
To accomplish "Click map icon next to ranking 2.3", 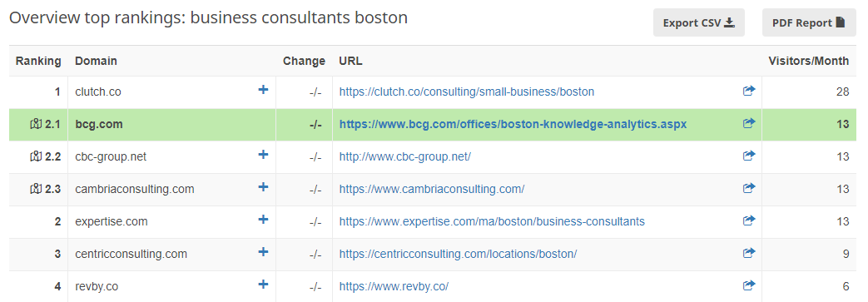I will pos(36,189).
